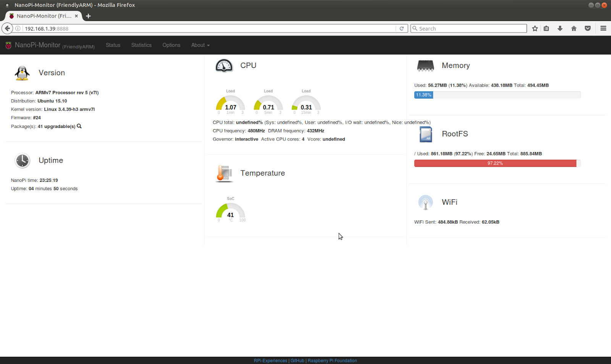This screenshot has height=364, width=611.
Task: Click the CPU speedometer gauge icon
Action: coord(224,66)
